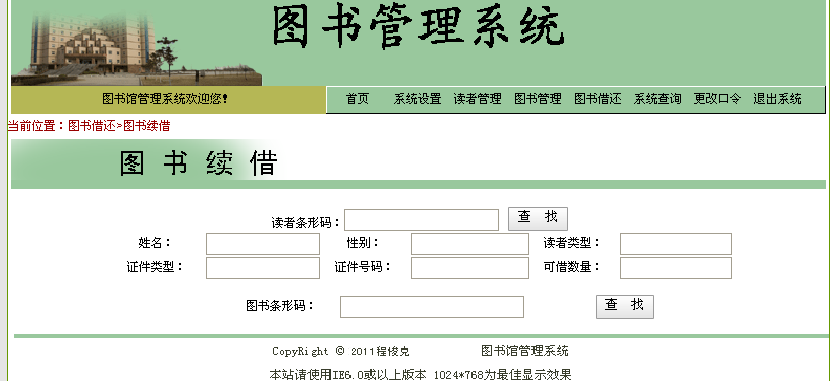830x381 pixels.
Task: Focus the 证件号码 input field
Action: 470,268
